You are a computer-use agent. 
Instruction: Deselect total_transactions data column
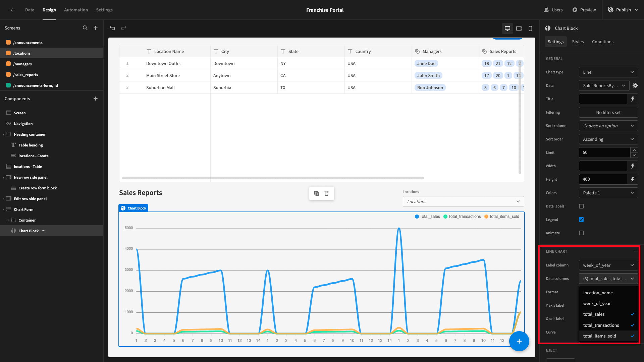click(x=608, y=325)
